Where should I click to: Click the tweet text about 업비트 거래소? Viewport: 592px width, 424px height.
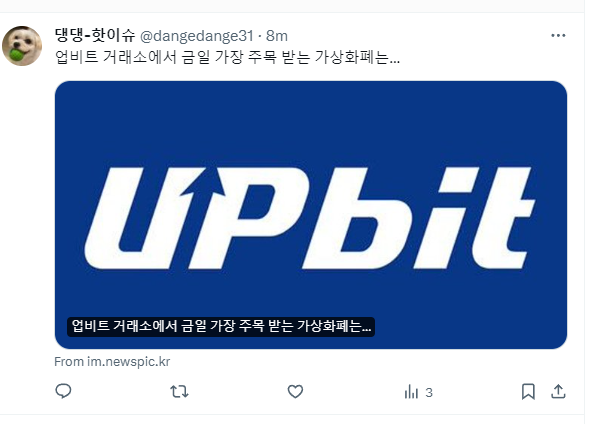227,57
